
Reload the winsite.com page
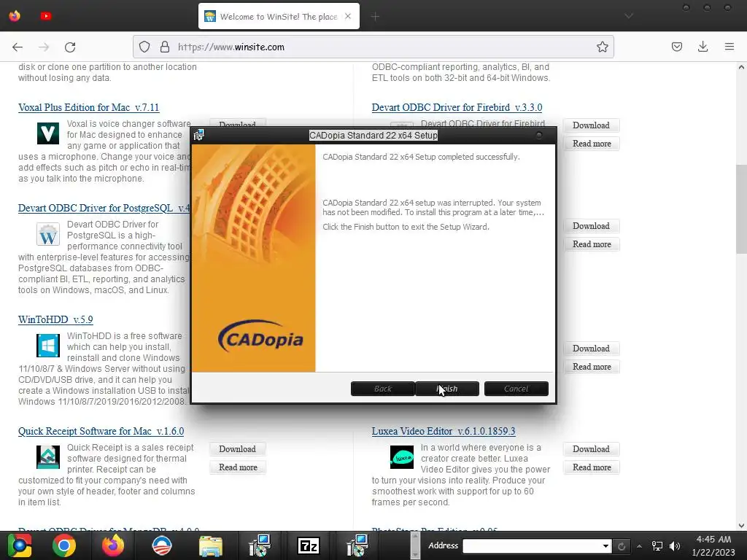coord(70,47)
